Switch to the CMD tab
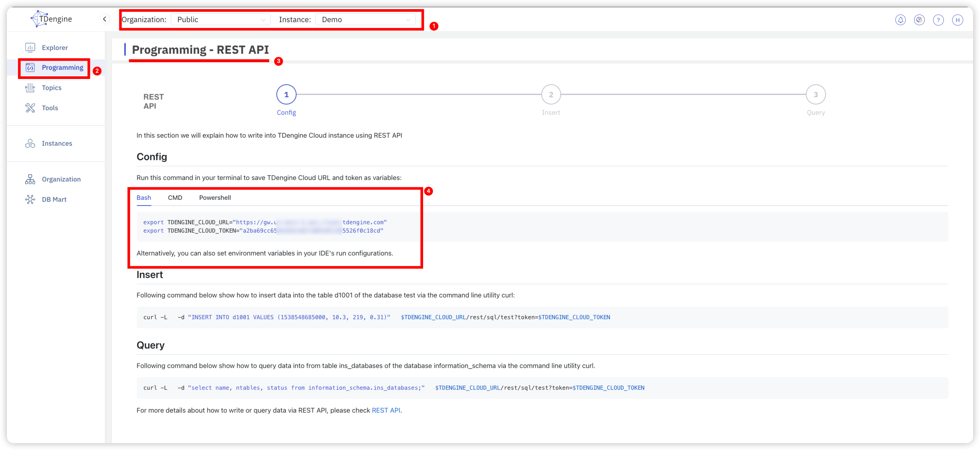980x450 pixels. click(175, 198)
